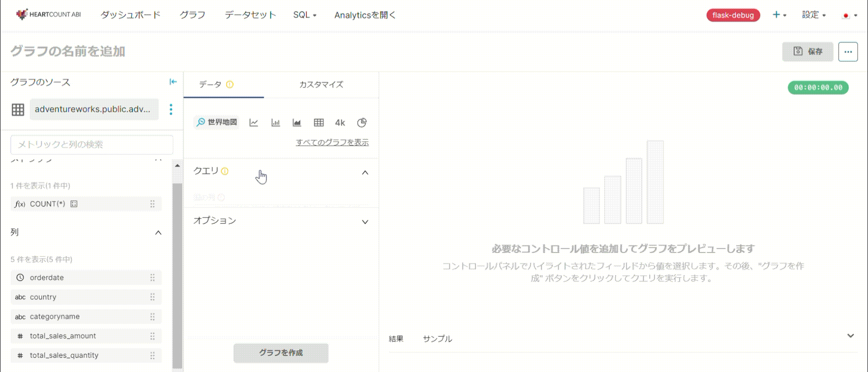Go to ダッシュボード in navigation
The image size is (868, 372).
(130, 15)
